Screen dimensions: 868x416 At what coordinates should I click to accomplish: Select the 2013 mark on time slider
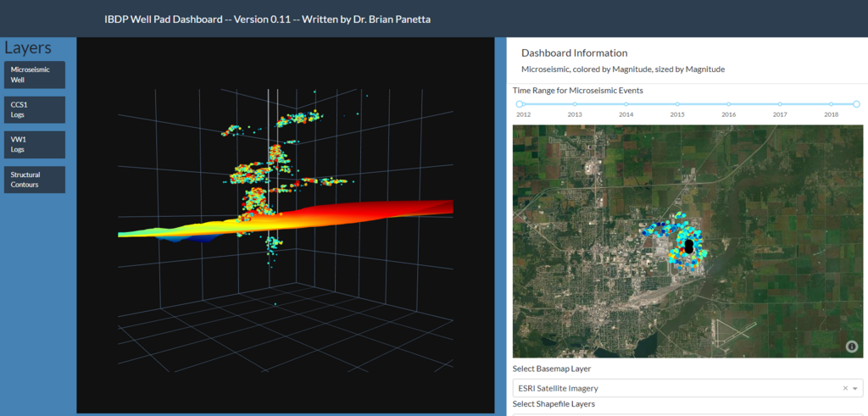(575, 104)
